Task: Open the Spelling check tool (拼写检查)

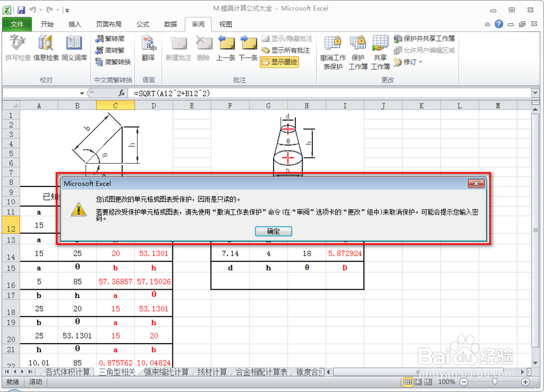Action: click(x=18, y=48)
